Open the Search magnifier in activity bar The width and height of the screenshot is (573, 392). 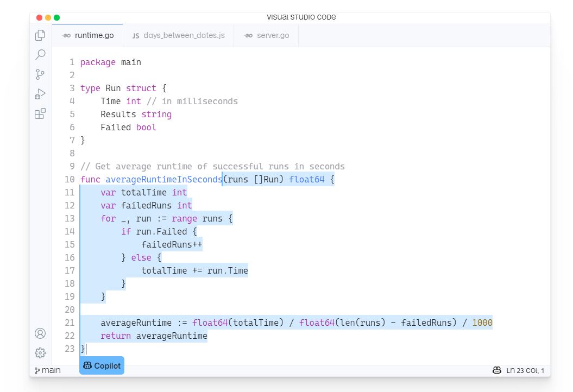coord(40,55)
